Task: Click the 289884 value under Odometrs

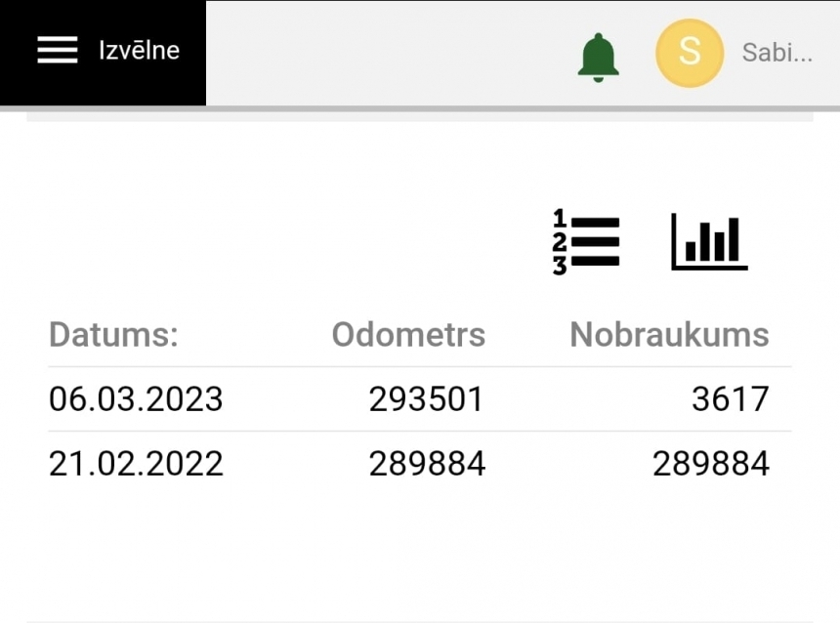Action: pos(426,464)
